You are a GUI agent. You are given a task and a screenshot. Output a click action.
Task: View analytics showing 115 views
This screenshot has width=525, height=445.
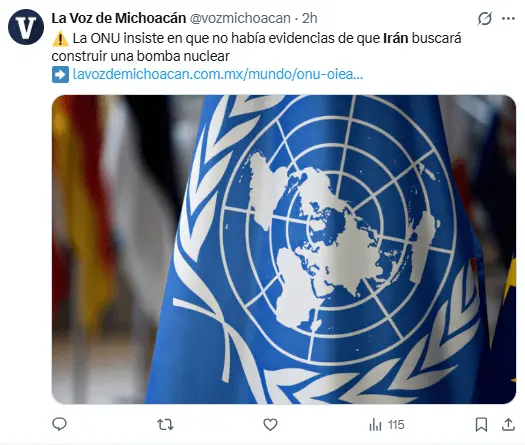pyautogui.click(x=387, y=425)
